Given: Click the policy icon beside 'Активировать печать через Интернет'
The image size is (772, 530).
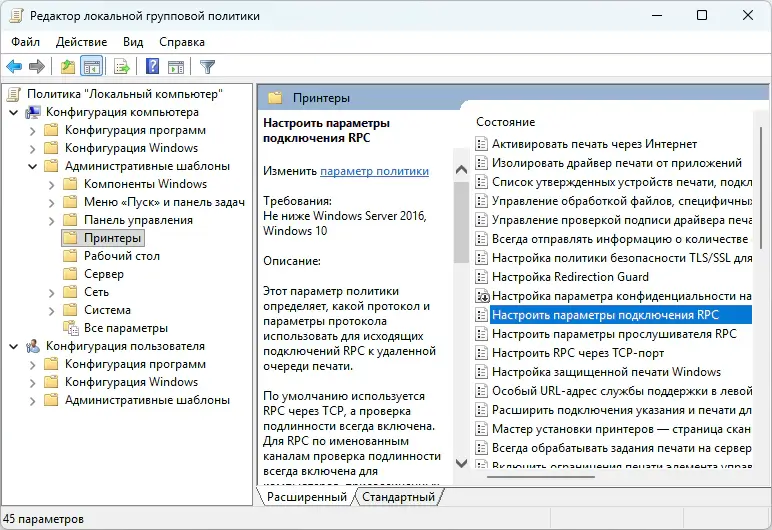Looking at the screenshot, I should click(x=481, y=144).
